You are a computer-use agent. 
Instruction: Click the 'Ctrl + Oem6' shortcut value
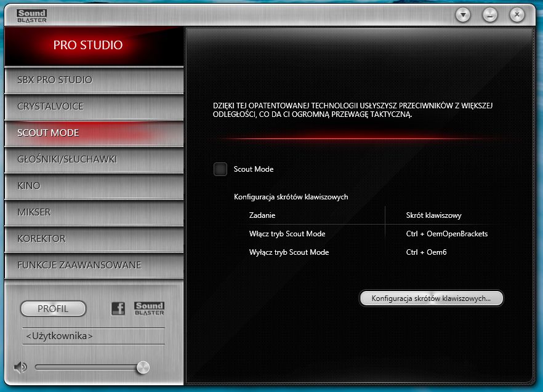point(426,252)
